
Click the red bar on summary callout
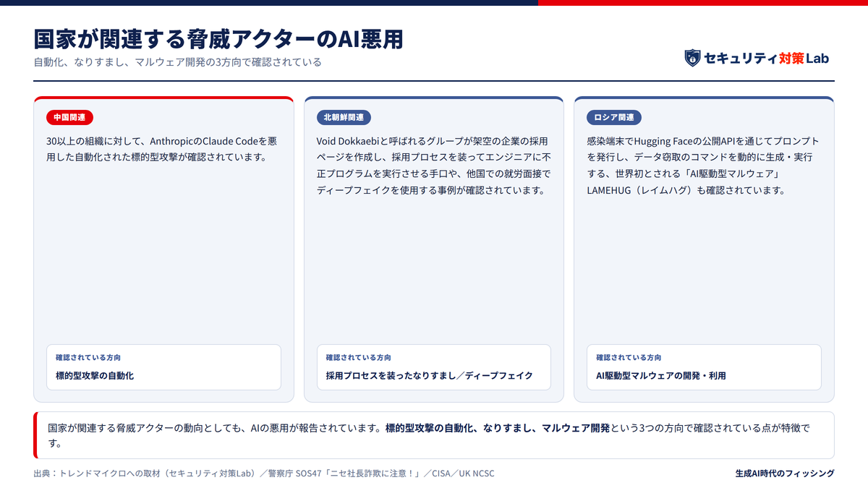tap(35, 435)
